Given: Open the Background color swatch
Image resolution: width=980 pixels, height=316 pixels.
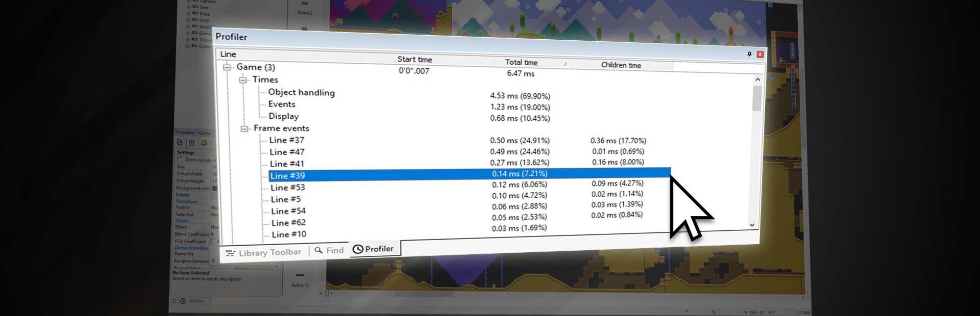Looking at the screenshot, I should point(215,188).
